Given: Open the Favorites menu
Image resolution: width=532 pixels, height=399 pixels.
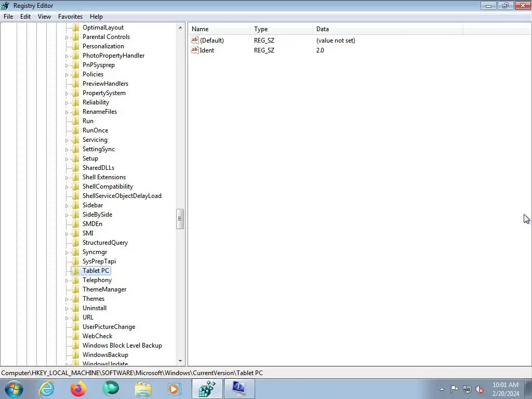Looking at the screenshot, I should pyautogui.click(x=70, y=16).
